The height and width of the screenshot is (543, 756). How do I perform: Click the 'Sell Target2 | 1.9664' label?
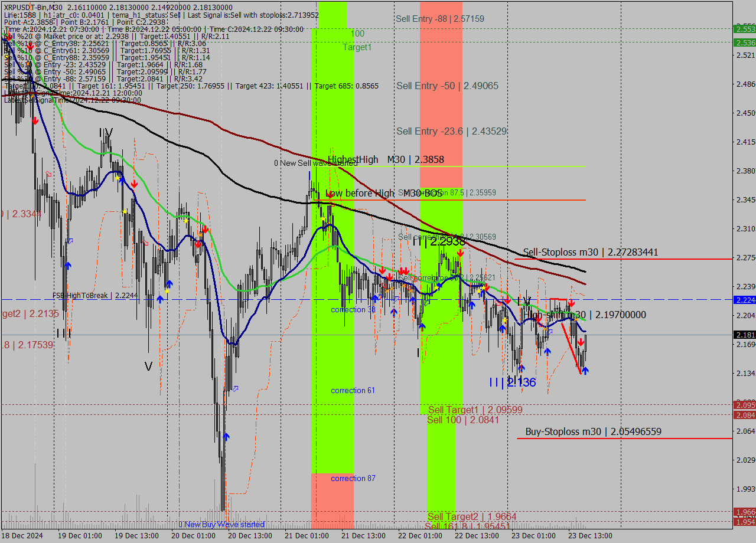click(472, 516)
